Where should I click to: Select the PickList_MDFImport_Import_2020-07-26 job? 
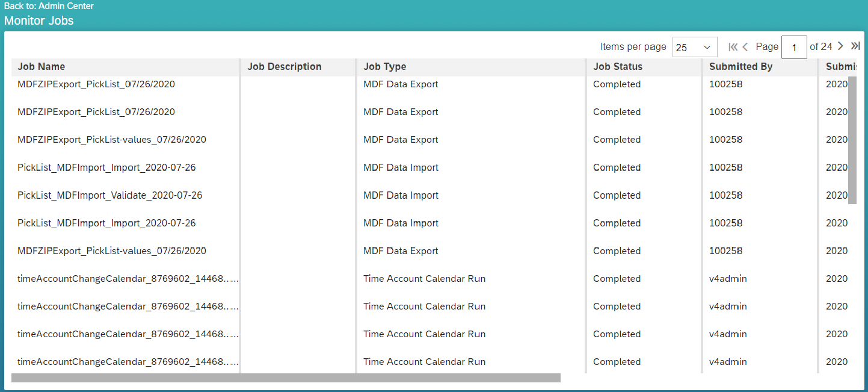click(x=106, y=167)
